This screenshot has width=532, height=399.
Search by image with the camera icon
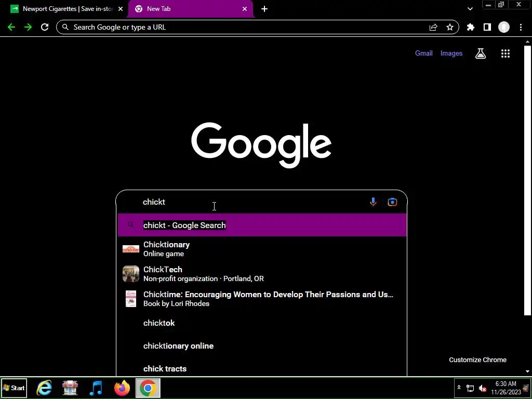[x=392, y=202]
